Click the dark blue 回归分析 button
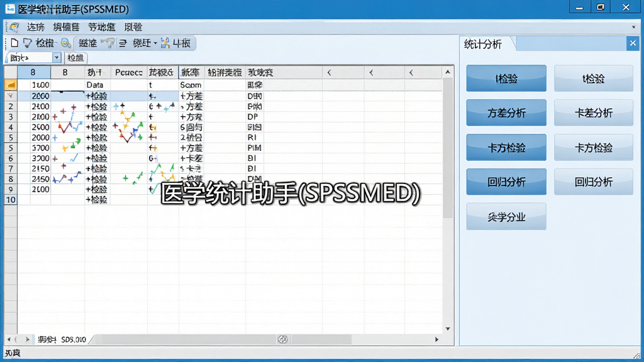This screenshot has width=644, height=362. (x=506, y=182)
